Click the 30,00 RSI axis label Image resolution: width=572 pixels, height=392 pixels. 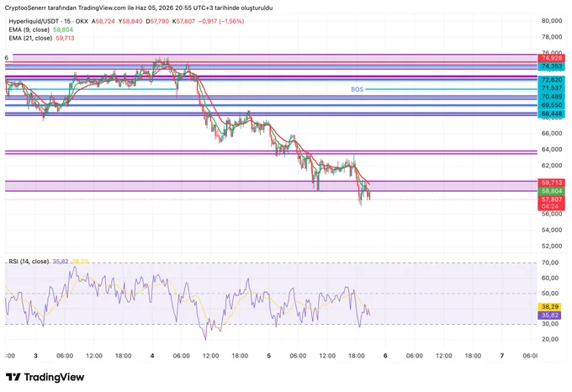550,324
